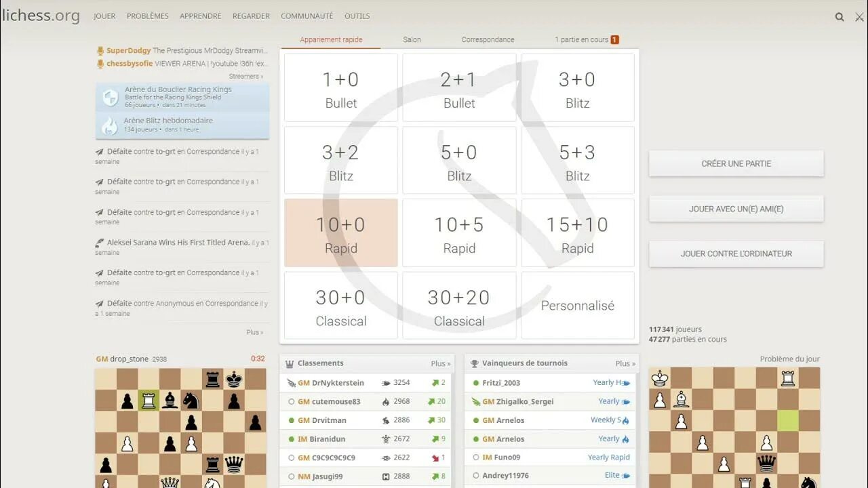Screen dimensions: 868x488
Task: Open the OUTILS menu
Action: click(x=357, y=16)
